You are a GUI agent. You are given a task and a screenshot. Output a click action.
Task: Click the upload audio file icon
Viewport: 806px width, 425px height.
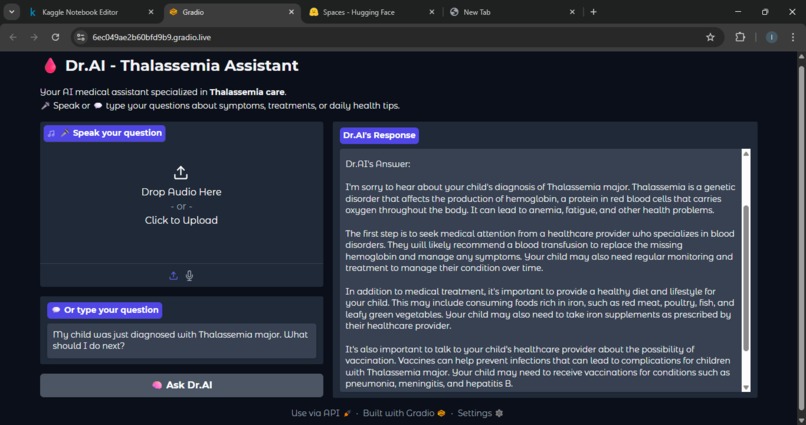[x=173, y=276]
